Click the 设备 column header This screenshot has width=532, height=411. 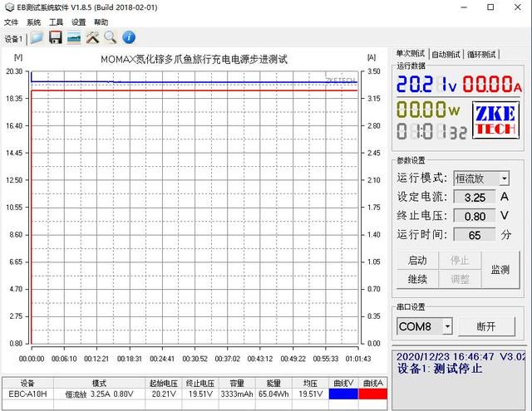[27, 384]
